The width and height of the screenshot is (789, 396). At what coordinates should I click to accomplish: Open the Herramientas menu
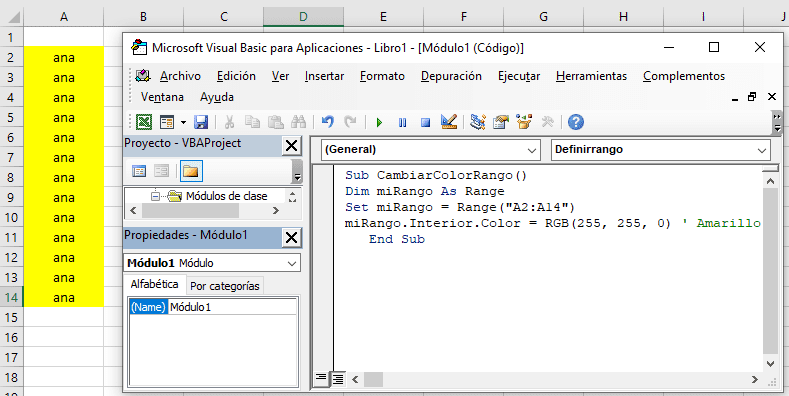(x=591, y=76)
